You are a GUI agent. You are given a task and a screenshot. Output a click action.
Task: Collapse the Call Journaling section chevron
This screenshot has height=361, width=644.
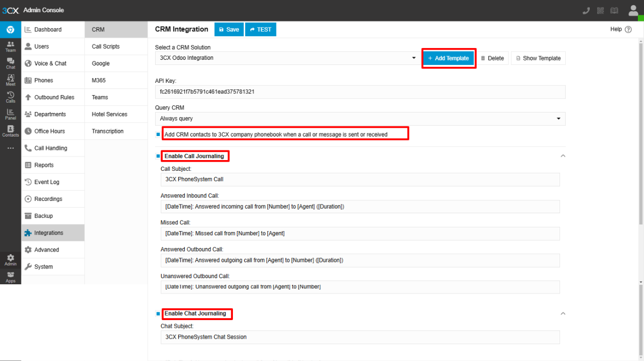[x=563, y=156]
